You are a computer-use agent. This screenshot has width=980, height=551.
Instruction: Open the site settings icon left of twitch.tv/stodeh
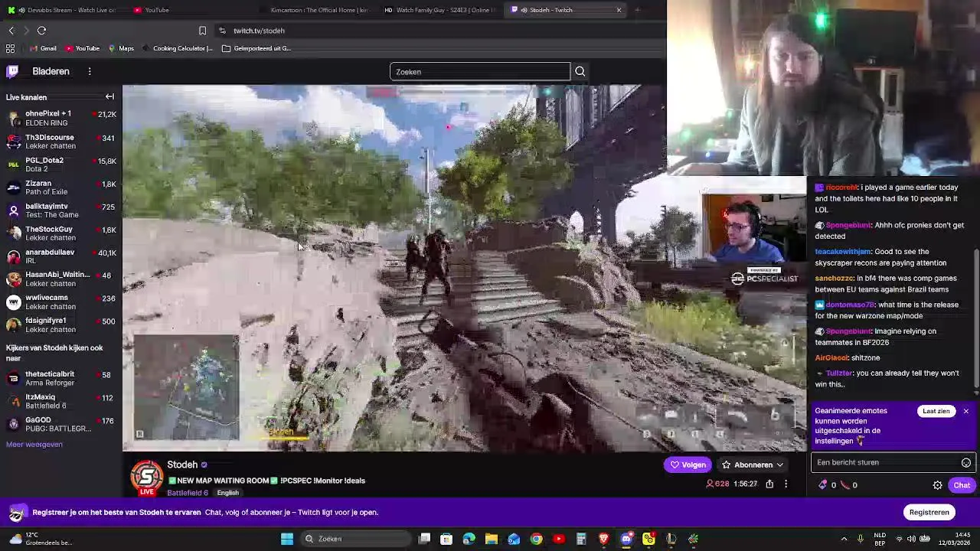222,31
